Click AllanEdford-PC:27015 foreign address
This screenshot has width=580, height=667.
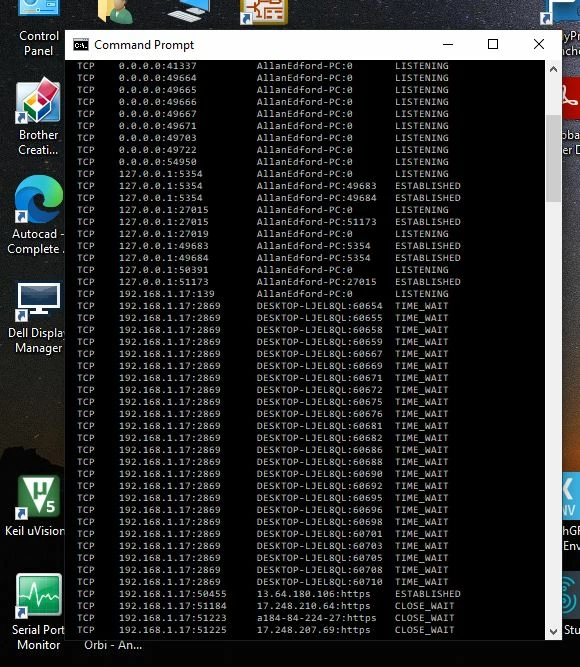click(316, 282)
